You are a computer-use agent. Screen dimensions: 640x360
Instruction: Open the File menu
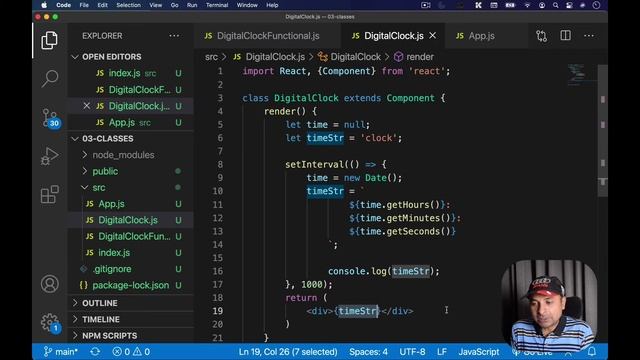pos(84,5)
